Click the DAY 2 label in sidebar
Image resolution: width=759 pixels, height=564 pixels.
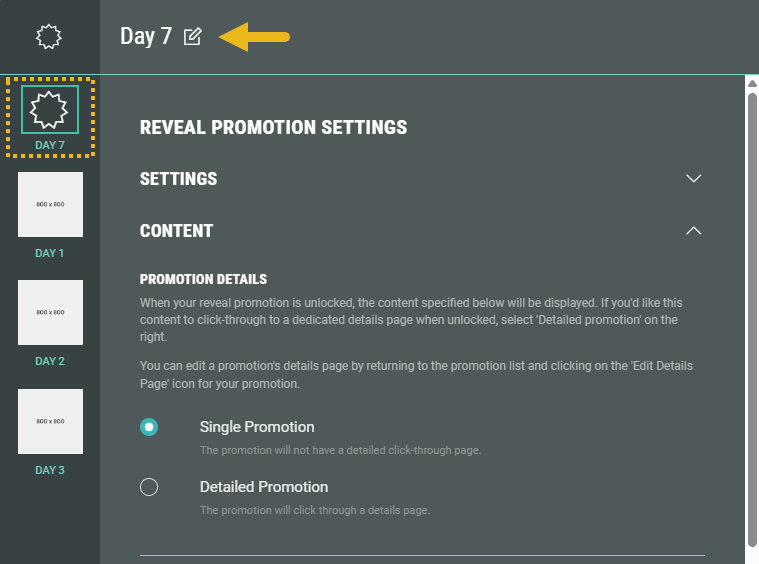49,361
